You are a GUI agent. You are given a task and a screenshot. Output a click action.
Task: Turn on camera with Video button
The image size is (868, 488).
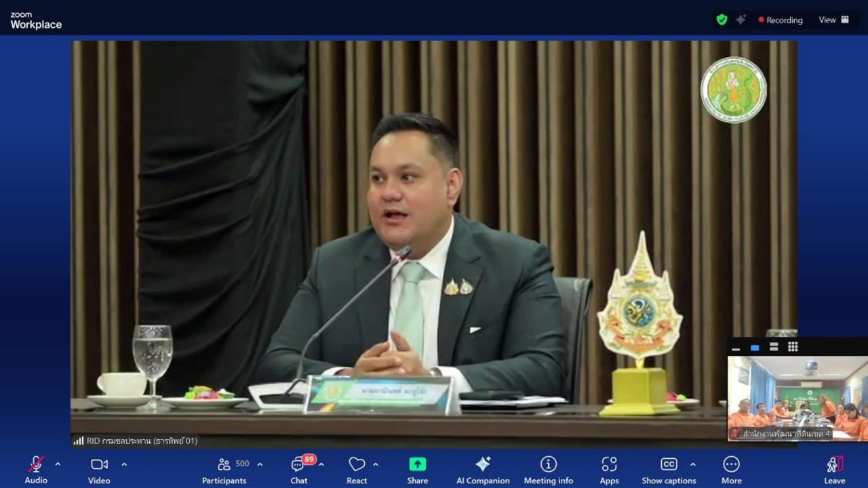pos(99,469)
